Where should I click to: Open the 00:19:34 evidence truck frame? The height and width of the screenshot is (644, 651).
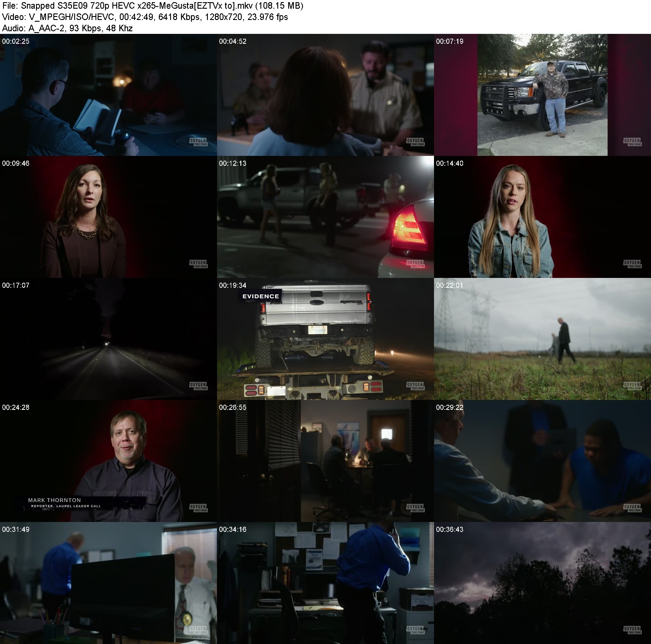coord(325,339)
